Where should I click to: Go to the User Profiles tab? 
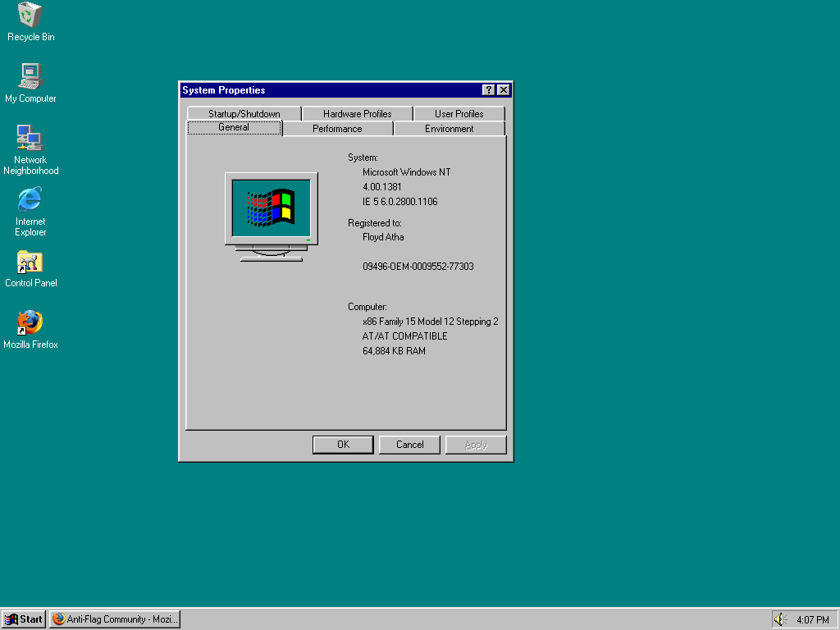[459, 114]
